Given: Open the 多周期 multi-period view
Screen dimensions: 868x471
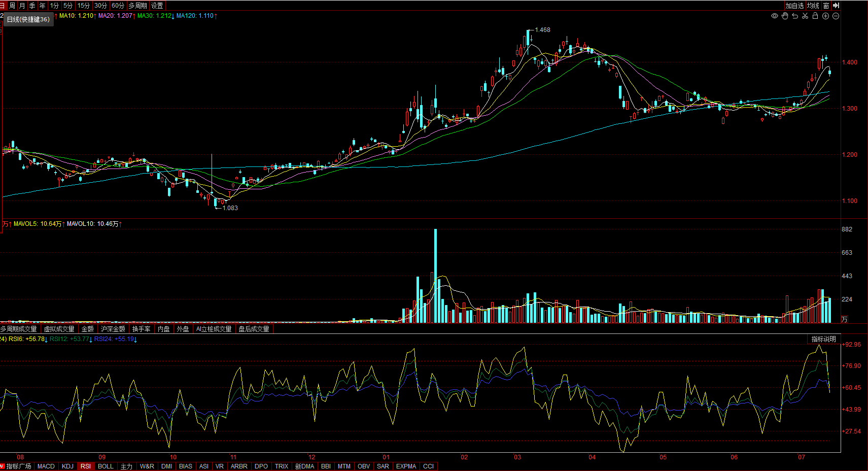Looking at the screenshot, I should click(x=137, y=6).
